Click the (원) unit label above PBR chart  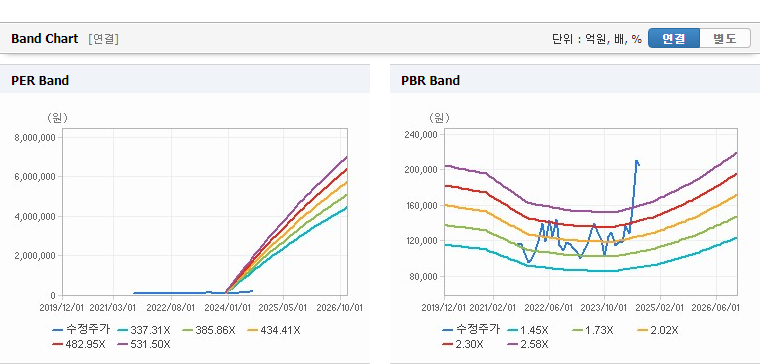click(439, 117)
